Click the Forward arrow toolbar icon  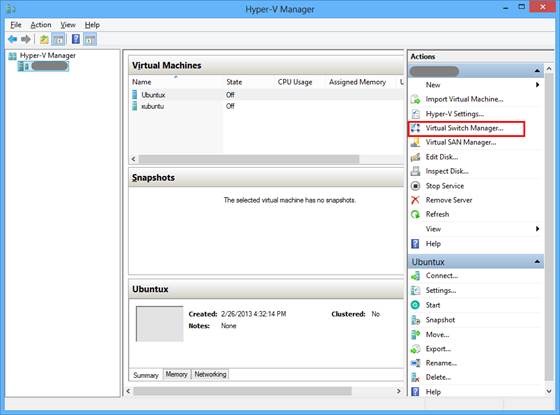click(26, 39)
